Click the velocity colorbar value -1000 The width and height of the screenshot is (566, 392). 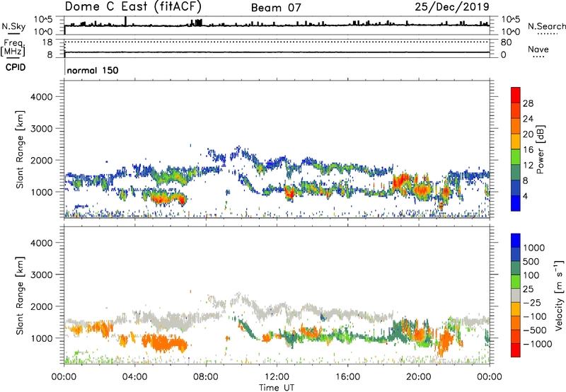(538, 344)
